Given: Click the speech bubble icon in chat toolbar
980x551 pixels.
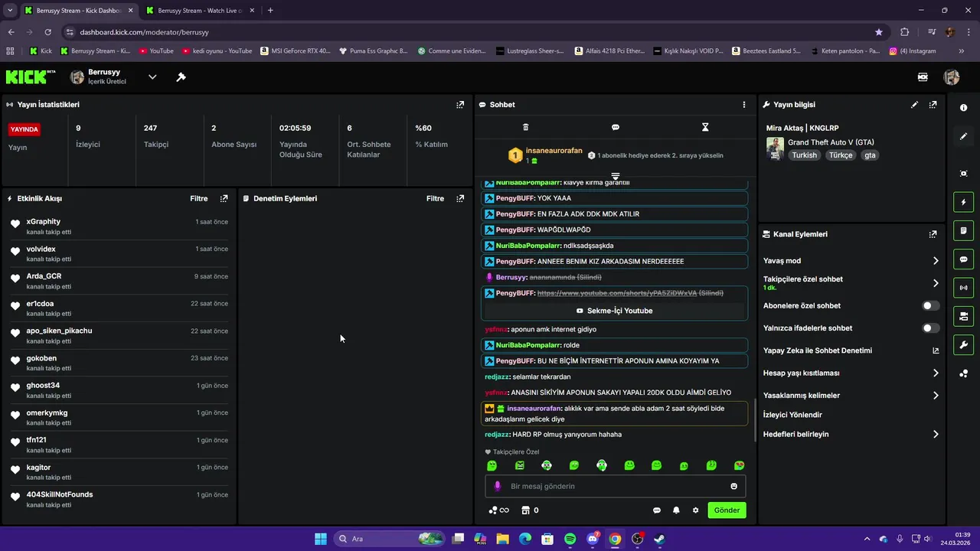Looking at the screenshot, I should 616,127.
